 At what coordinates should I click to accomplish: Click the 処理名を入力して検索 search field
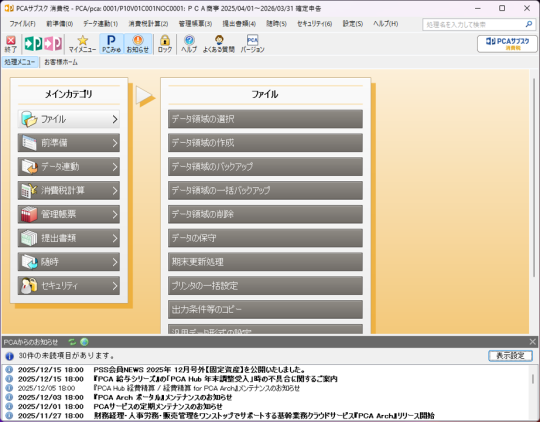[x=475, y=24]
